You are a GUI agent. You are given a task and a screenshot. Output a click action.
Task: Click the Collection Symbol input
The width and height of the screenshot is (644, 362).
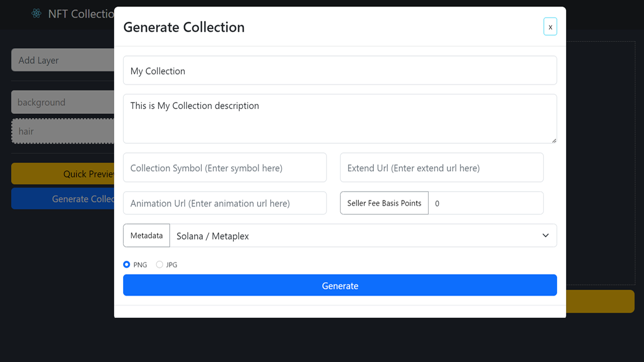225,168
